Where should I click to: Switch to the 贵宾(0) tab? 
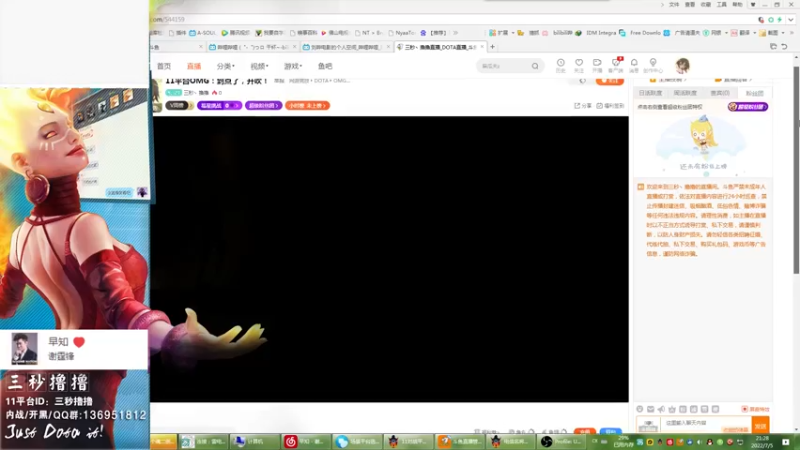point(720,93)
